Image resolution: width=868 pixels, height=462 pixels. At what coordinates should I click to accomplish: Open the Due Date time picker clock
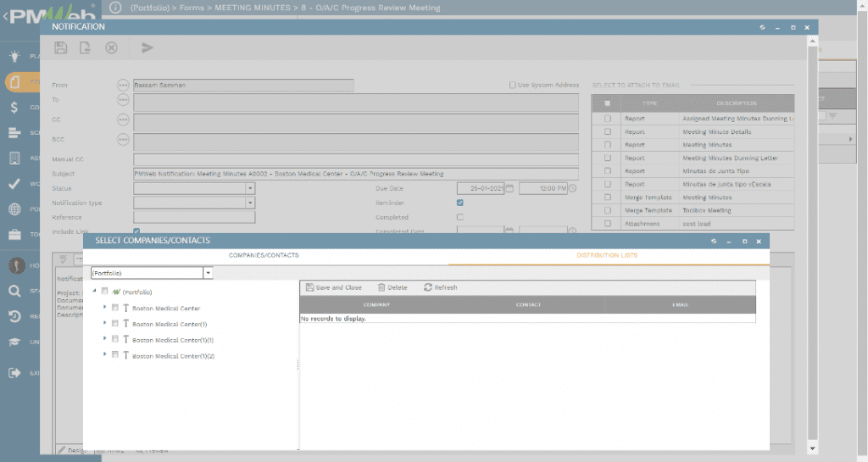click(572, 189)
